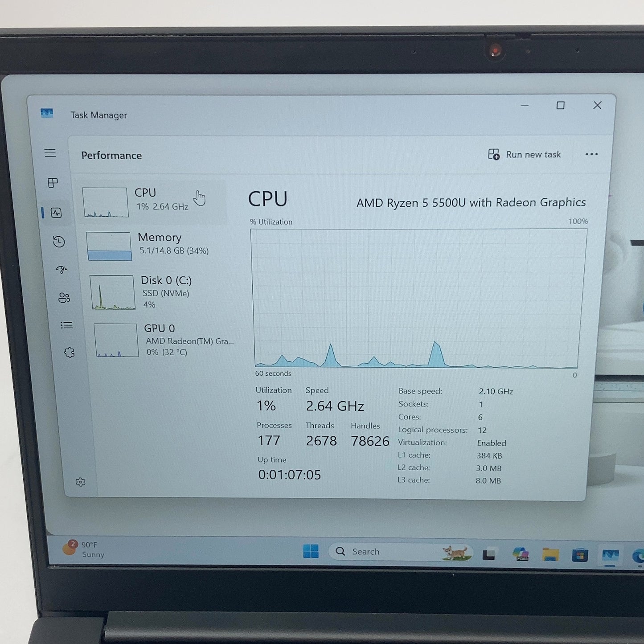Open the Services sidebar icon
Viewport: 644px width, 644px height.
[x=69, y=353]
